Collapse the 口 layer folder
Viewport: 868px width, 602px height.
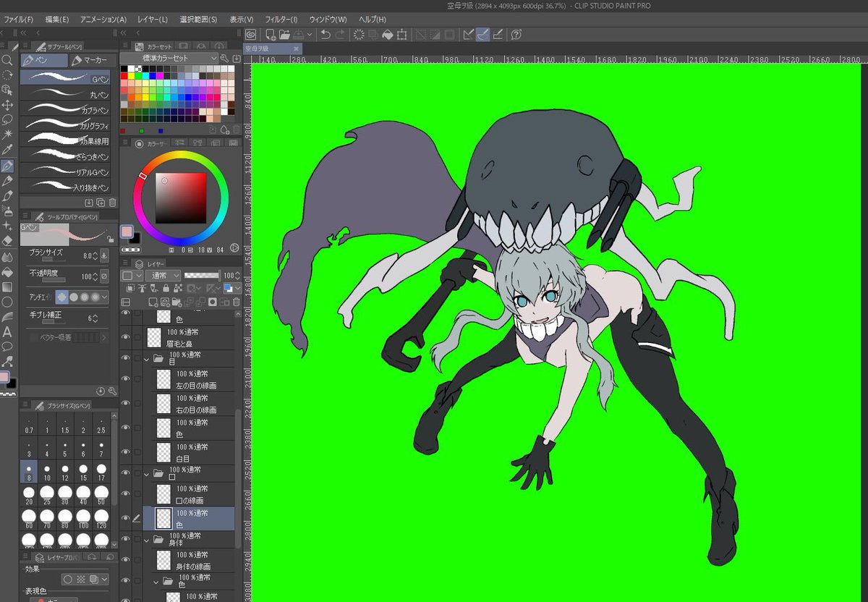pyautogui.click(x=147, y=474)
